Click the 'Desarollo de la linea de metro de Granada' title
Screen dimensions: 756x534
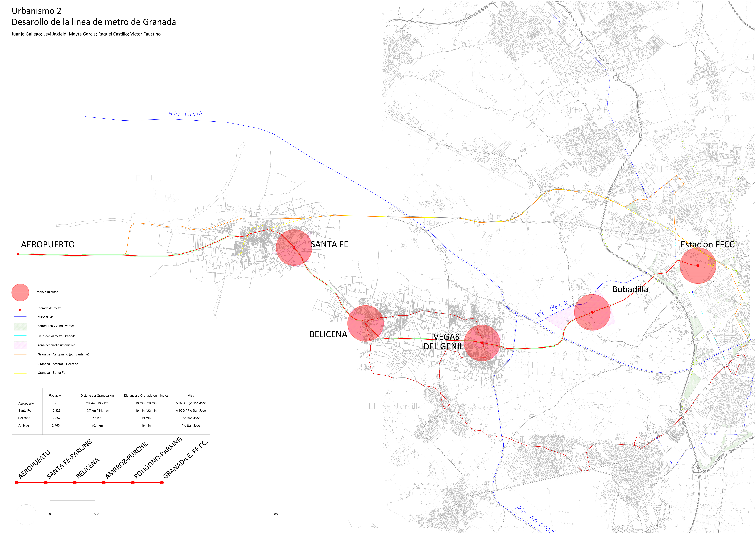94,22
